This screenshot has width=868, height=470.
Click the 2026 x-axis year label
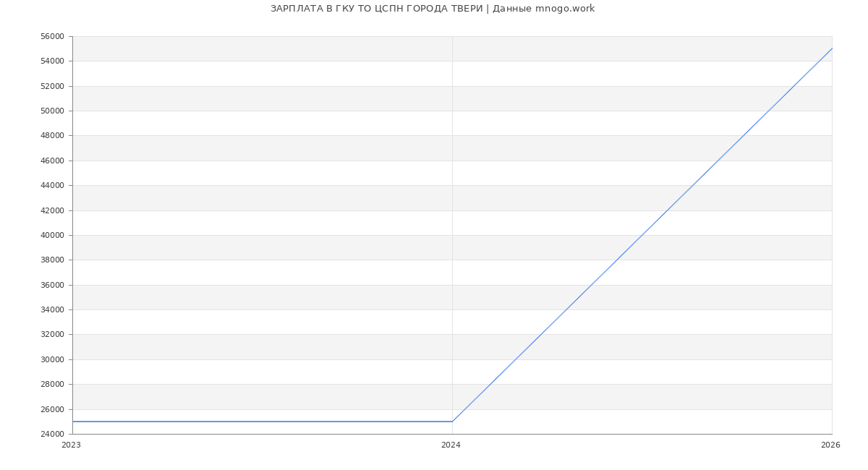pyautogui.click(x=830, y=445)
